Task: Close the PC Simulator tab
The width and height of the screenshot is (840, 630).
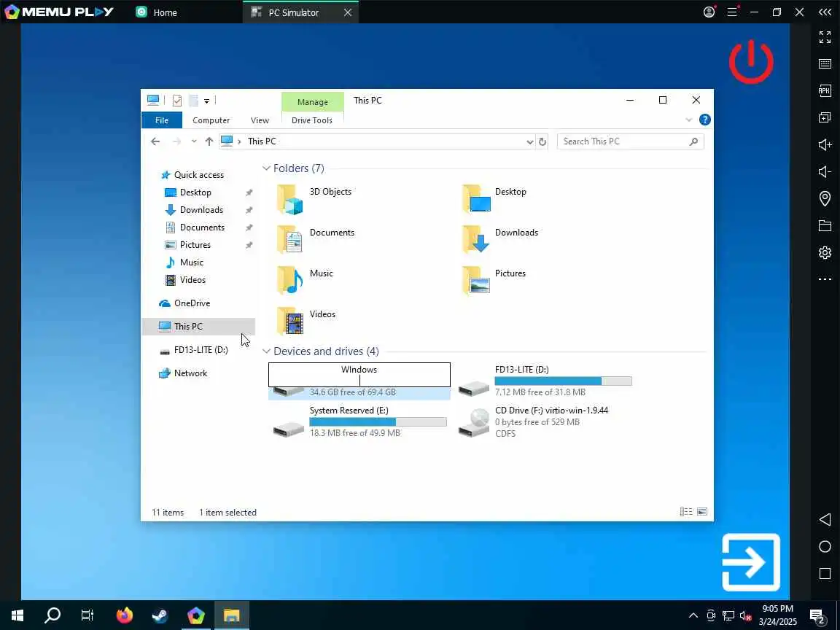Action: [348, 12]
